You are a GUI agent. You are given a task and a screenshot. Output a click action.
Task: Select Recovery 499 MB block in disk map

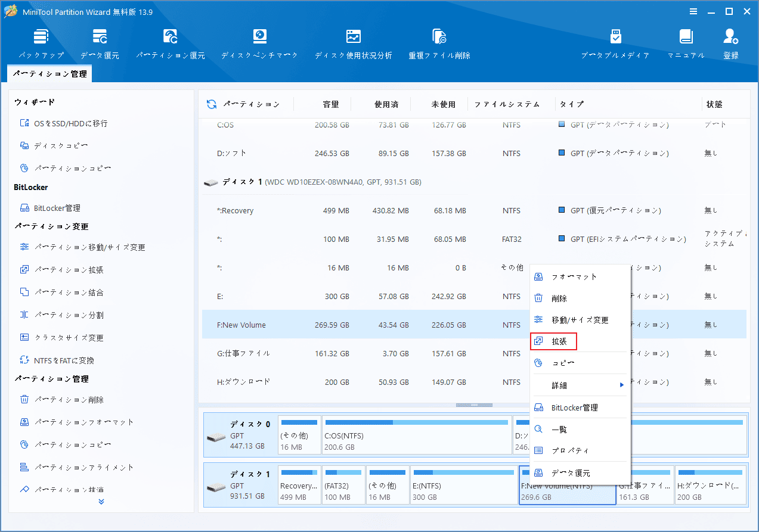pos(299,486)
